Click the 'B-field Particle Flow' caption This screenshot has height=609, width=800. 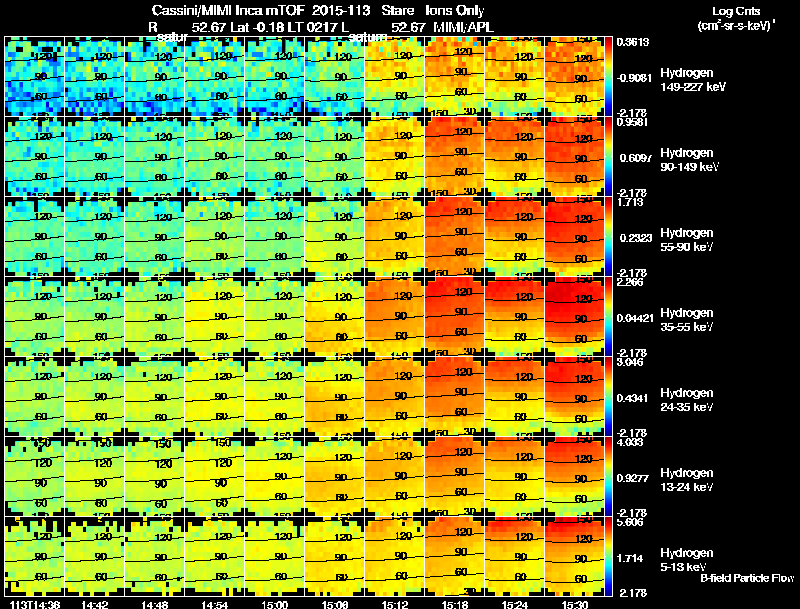[x=747, y=578]
